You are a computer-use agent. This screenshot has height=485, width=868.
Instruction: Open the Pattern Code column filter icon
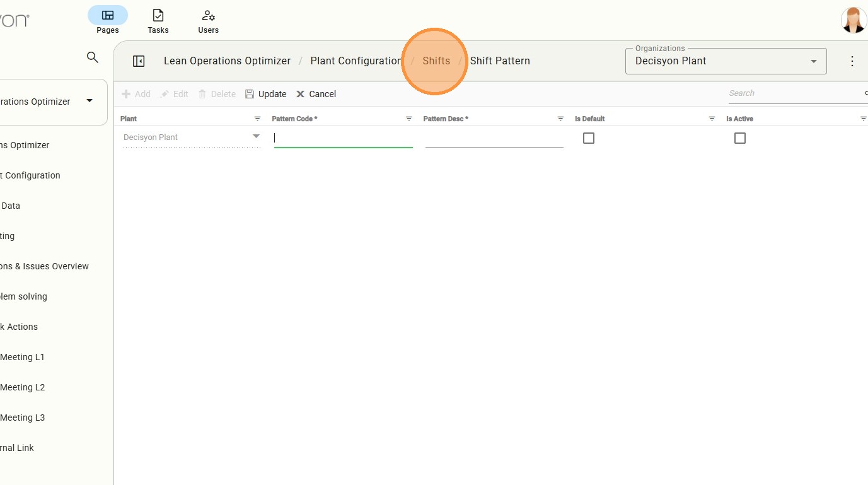(408, 119)
